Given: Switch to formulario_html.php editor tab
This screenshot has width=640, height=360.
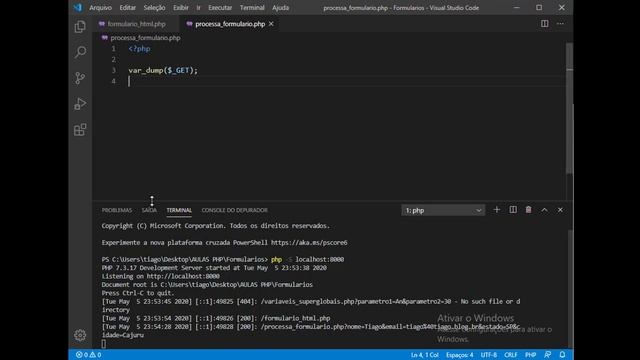Looking at the screenshot, I should 136,24.
